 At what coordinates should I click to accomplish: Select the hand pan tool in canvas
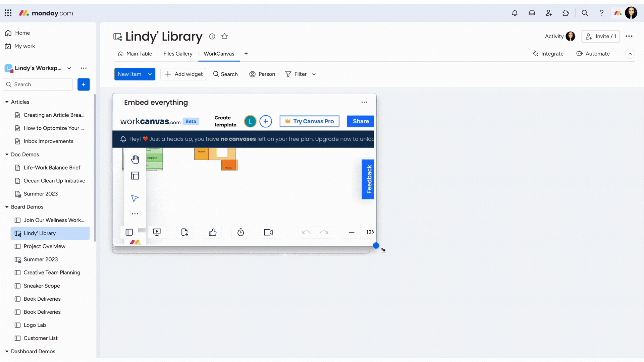pyautogui.click(x=135, y=159)
